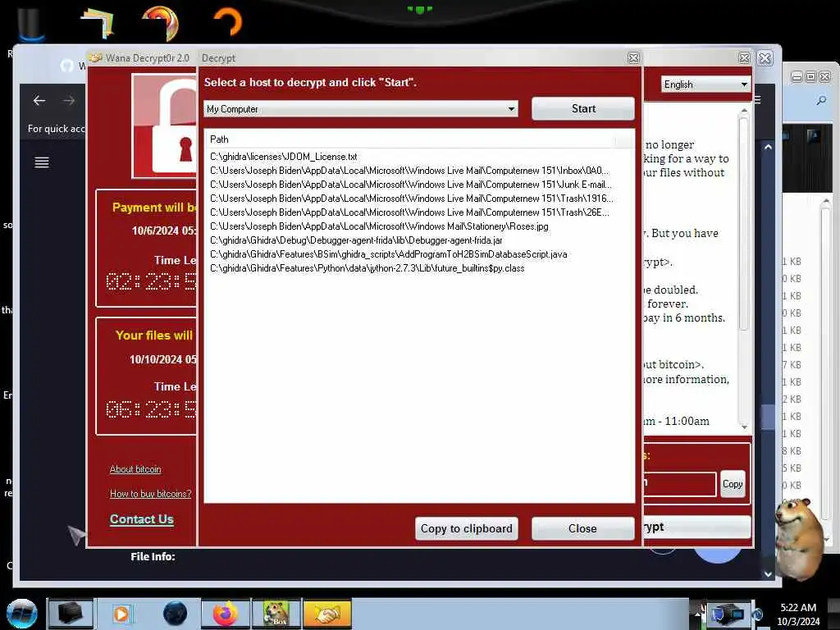Viewport: 840px width, 630px height.
Task: Click the network monitor tray icon
Action: (727, 614)
